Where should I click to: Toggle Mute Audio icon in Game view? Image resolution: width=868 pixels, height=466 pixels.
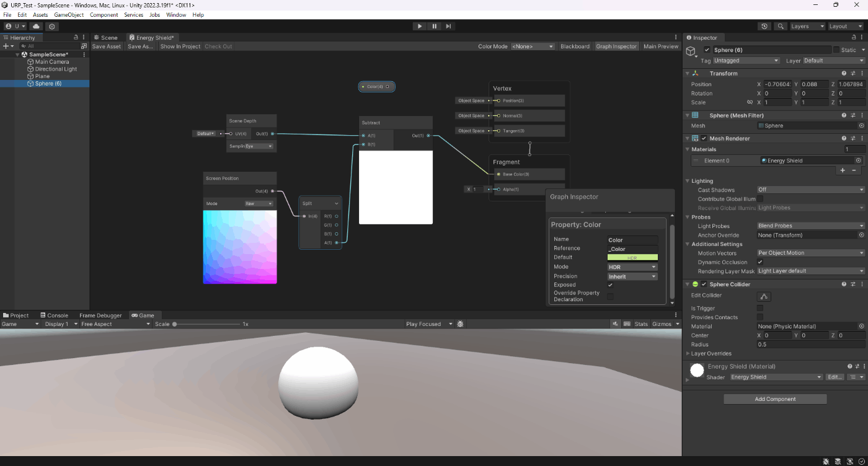click(616, 324)
